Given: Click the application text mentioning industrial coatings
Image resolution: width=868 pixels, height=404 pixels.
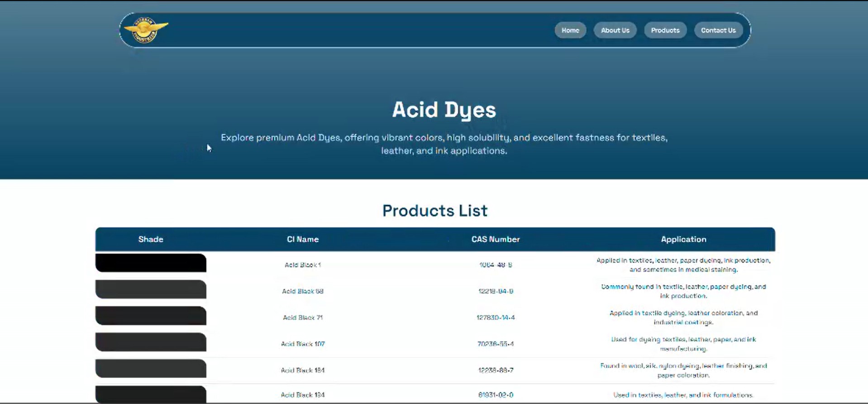Looking at the screenshot, I should [x=683, y=317].
